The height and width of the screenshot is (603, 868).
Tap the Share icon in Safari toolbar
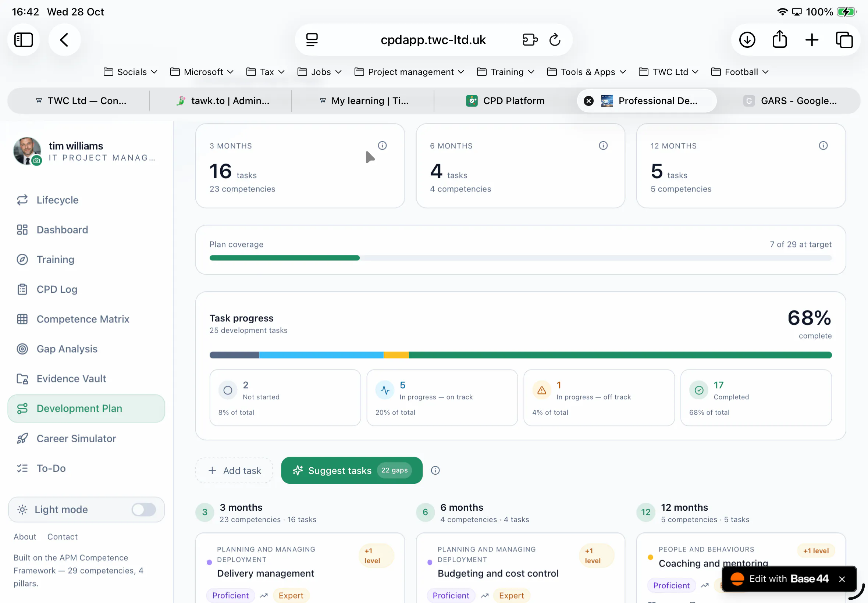point(780,39)
